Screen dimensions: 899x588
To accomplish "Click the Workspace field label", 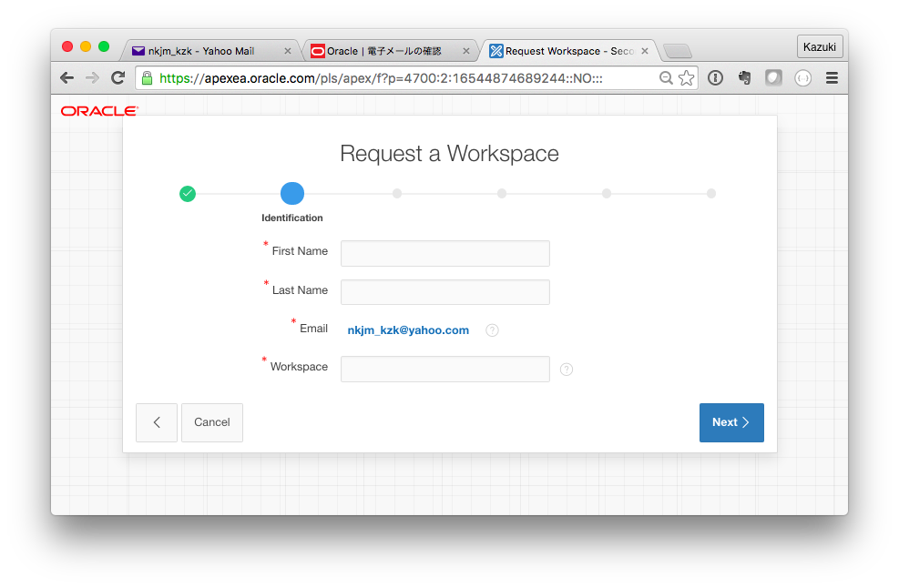I will click(299, 367).
